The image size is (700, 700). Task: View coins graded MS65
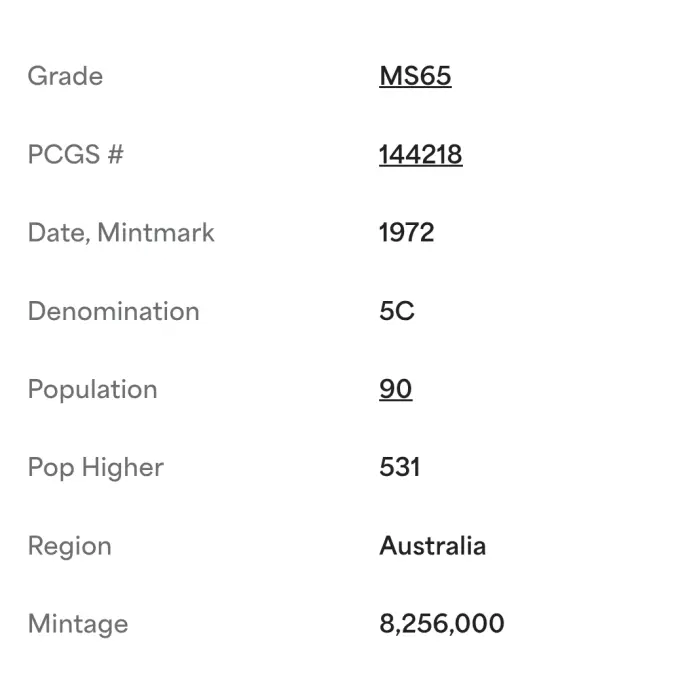(x=415, y=76)
